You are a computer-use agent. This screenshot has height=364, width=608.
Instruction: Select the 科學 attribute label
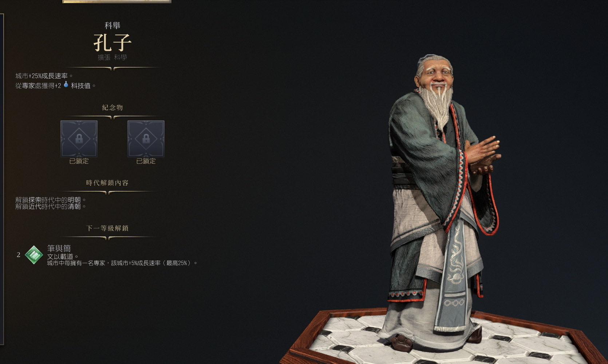[x=121, y=57]
